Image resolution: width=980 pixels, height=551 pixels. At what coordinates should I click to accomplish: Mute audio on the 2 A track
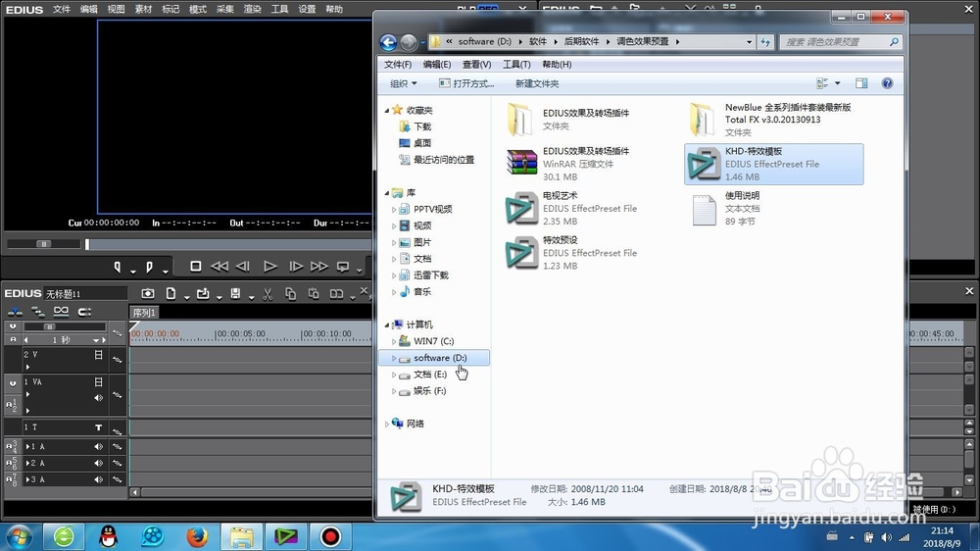[x=98, y=464]
